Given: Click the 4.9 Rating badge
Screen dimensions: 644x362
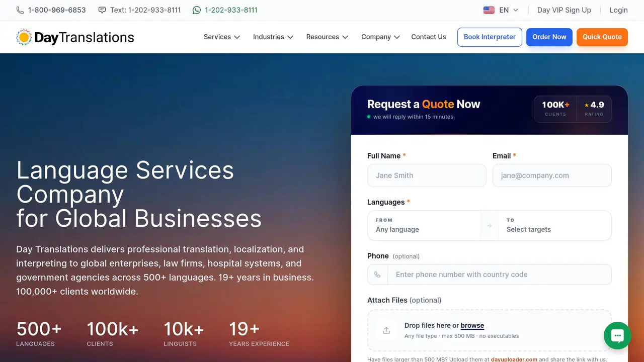Looking at the screenshot, I should (594, 109).
